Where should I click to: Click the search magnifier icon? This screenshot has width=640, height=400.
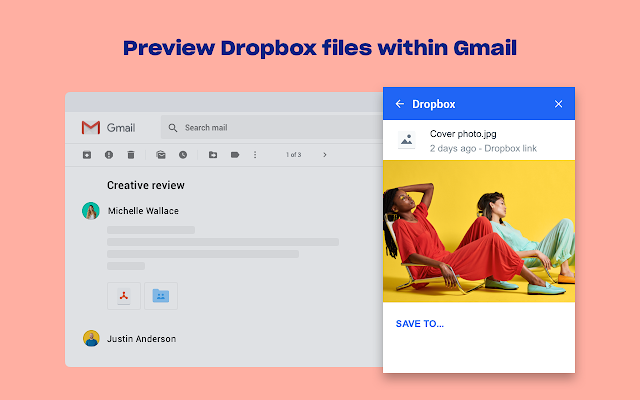(173, 128)
